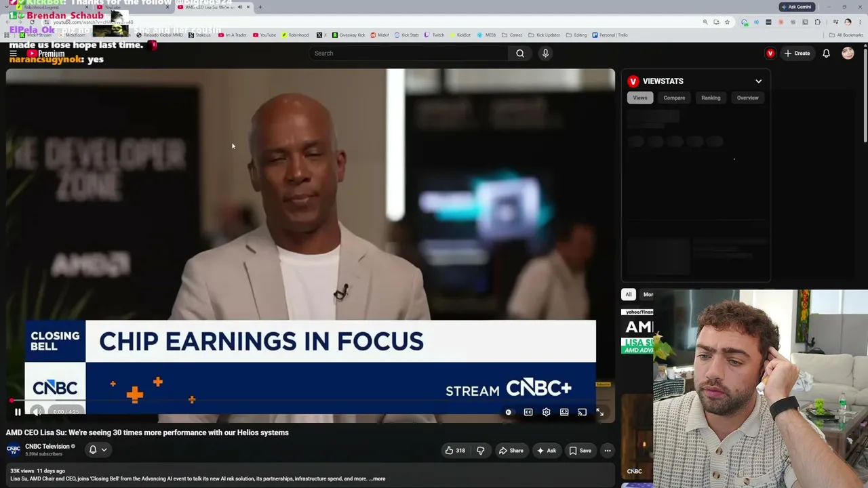Mute the video using the speaker icon
This screenshot has height=488, width=868.
(x=37, y=412)
